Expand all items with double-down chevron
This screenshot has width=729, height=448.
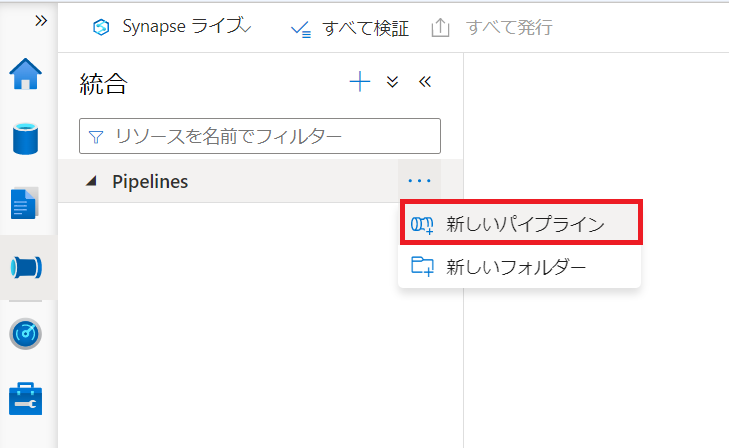point(393,83)
